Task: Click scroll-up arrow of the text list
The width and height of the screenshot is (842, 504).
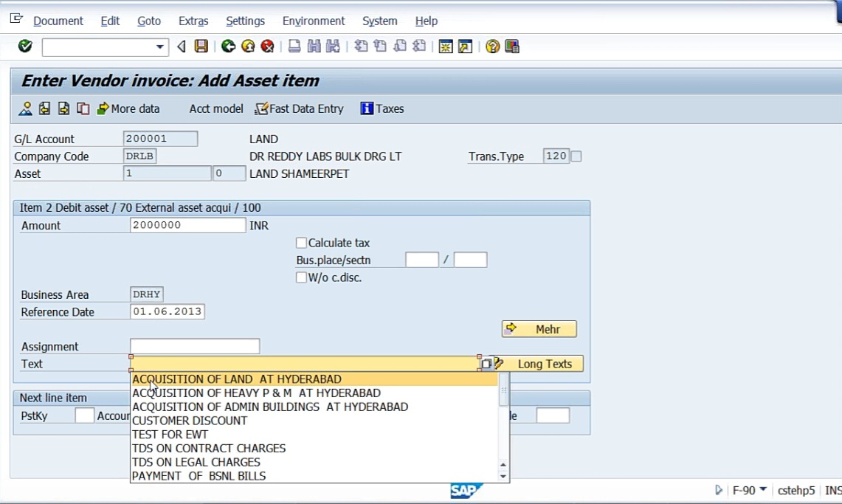Action: 503,465
